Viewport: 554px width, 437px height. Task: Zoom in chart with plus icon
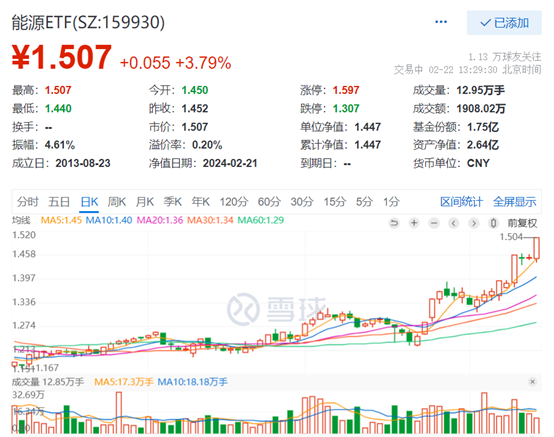[x=414, y=223]
